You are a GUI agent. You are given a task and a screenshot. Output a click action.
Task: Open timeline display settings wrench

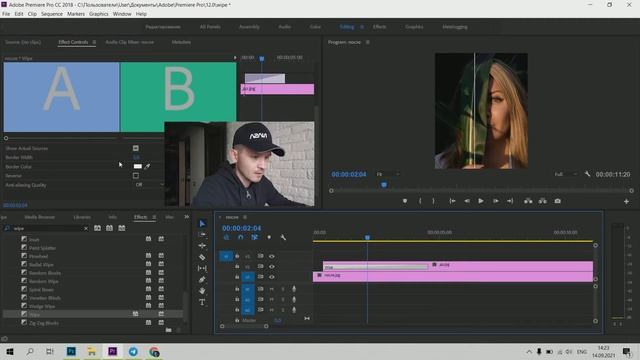[x=283, y=237]
